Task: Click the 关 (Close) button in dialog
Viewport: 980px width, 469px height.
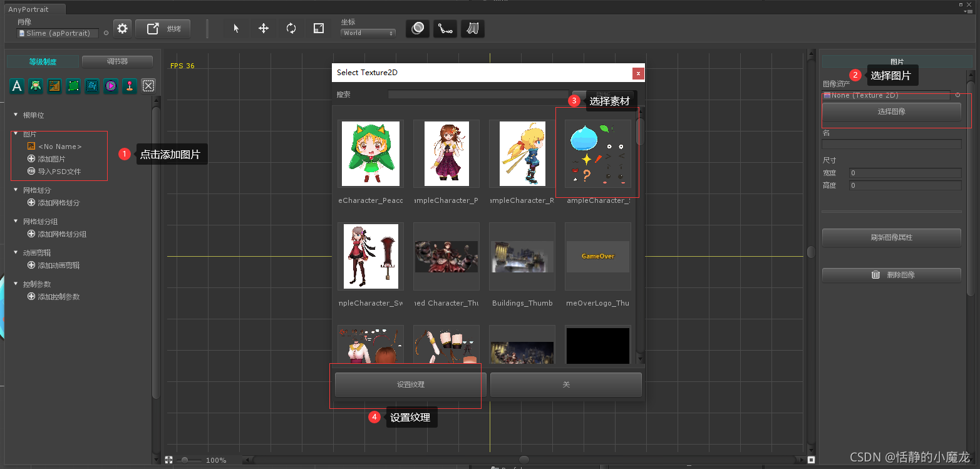Action: coord(566,384)
